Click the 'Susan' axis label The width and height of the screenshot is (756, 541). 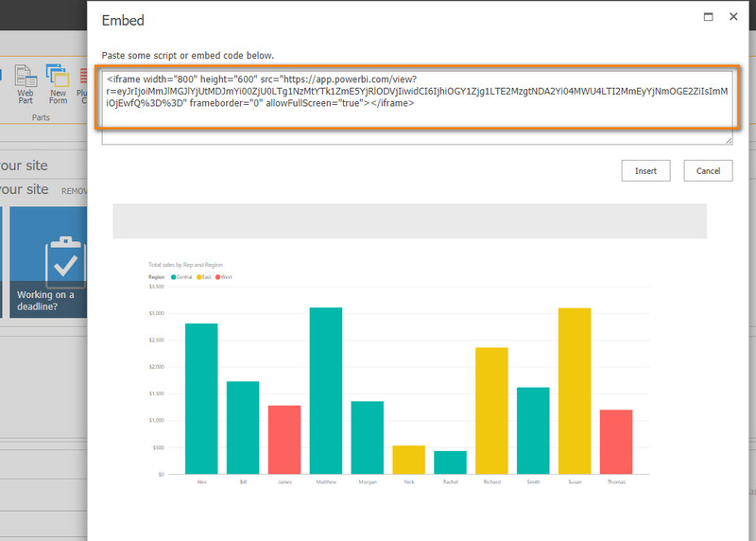point(575,481)
